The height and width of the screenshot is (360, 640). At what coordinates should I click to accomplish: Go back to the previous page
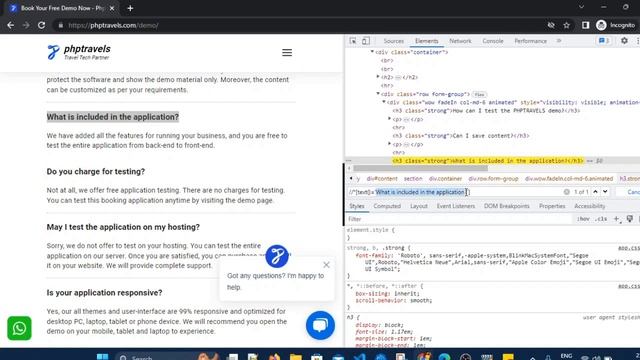(x=11, y=25)
